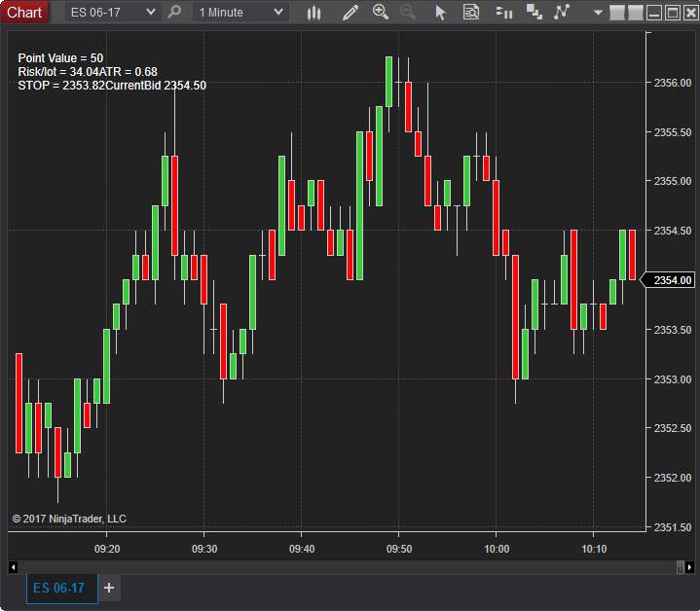Click the horizontal scrollbar thumb

[680, 567]
